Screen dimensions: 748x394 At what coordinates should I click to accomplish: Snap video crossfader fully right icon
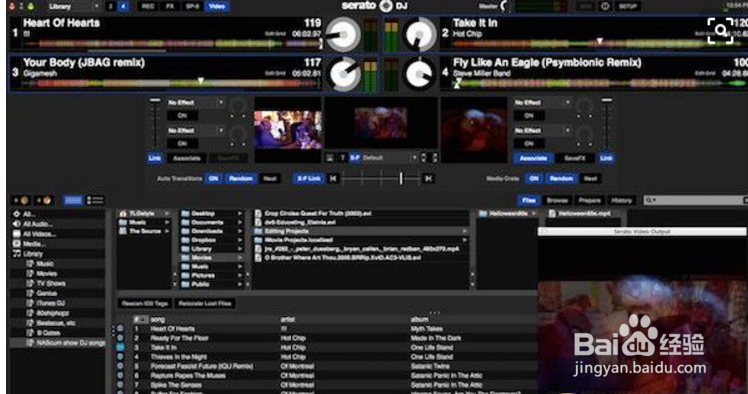click(x=428, y=178)
